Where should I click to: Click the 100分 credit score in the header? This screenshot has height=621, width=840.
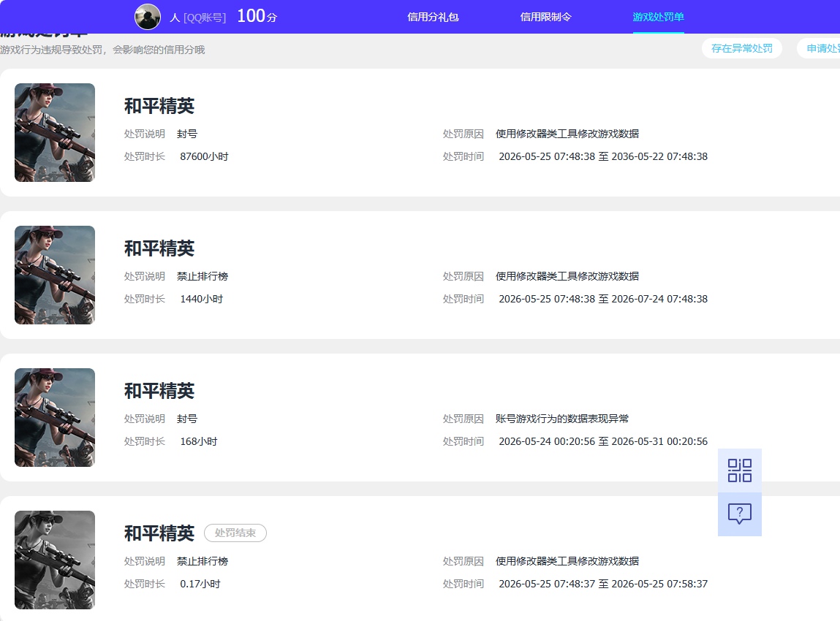point(257,16)
